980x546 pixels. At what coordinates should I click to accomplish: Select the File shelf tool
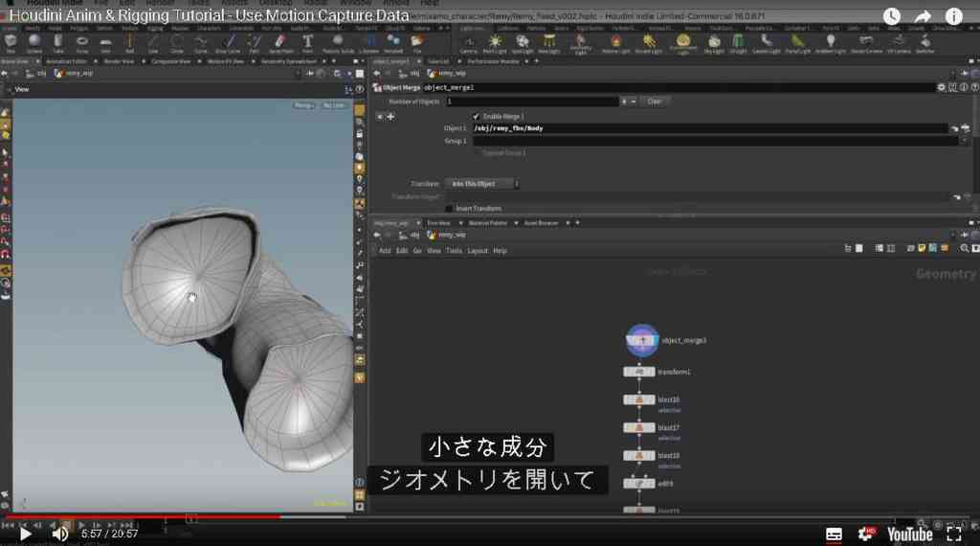tap(417, 42)
